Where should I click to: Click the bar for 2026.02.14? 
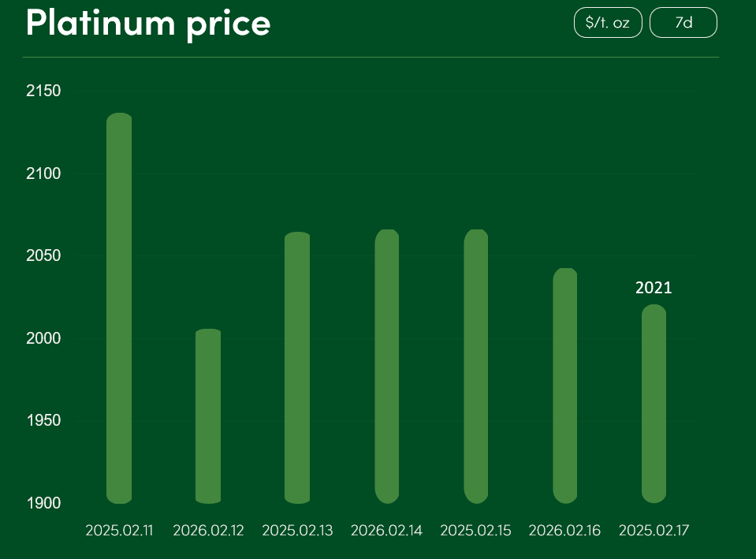tap(386, 366)
